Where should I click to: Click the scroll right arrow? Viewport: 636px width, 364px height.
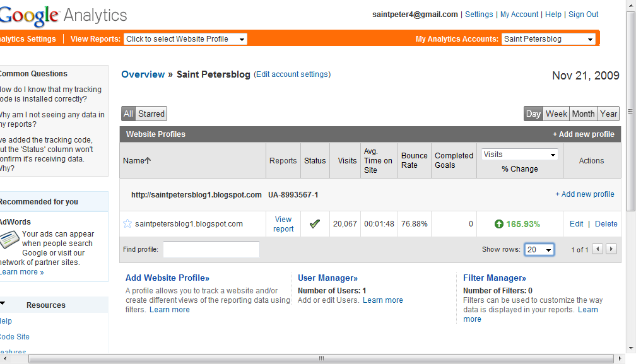(620, 359)
